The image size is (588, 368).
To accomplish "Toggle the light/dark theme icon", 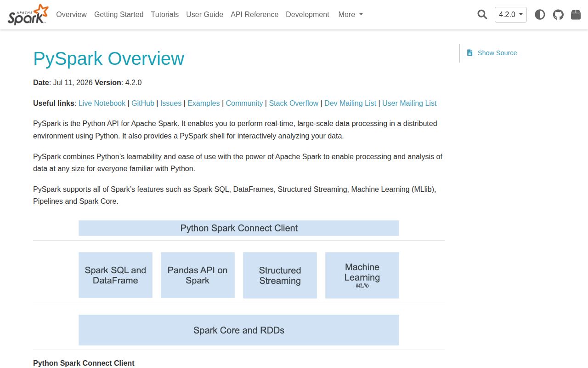I will pos(540,14).
